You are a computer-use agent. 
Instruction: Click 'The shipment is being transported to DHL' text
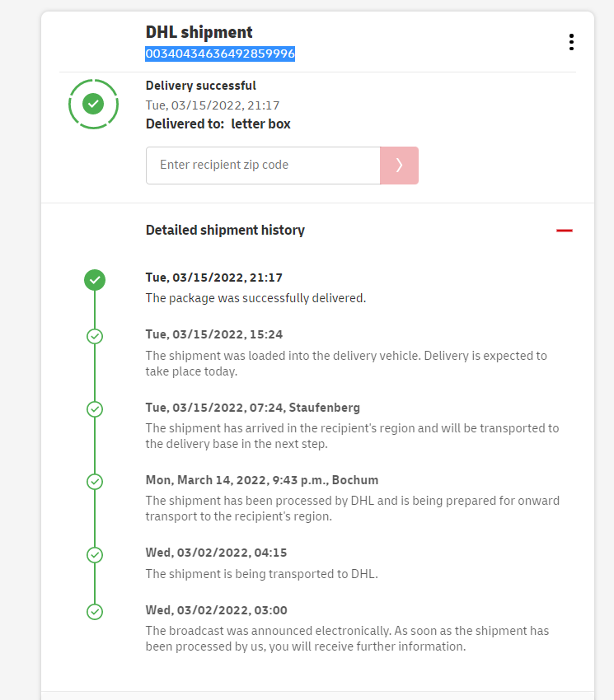point(261,574)
